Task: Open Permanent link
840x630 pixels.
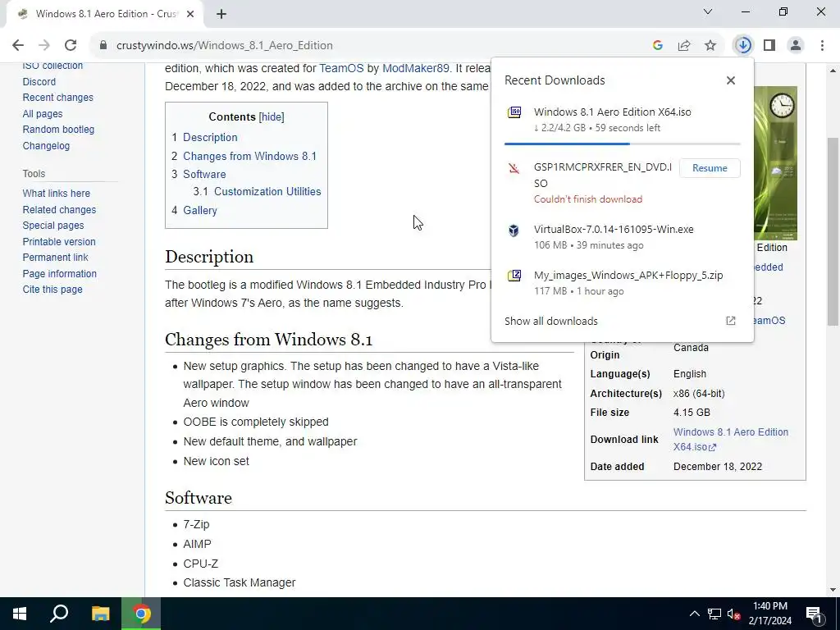Action: [x=55, y=257]
